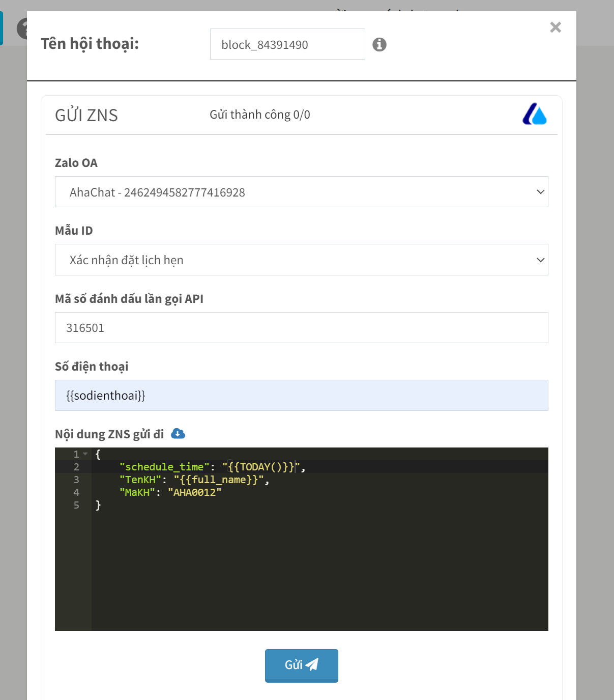The width and height of the screenshot is (614, 700).
Task: Click the Số điện thoại label
Action: [92, 367]
